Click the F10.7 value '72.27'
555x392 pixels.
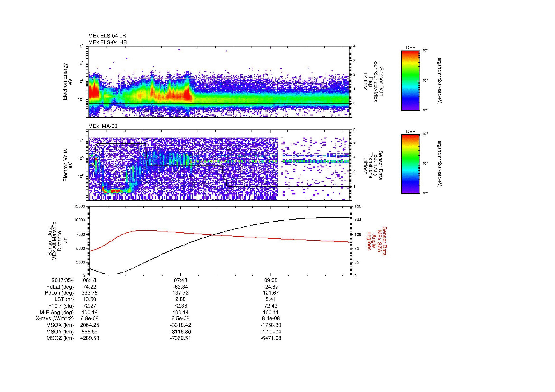click(90, 306)
